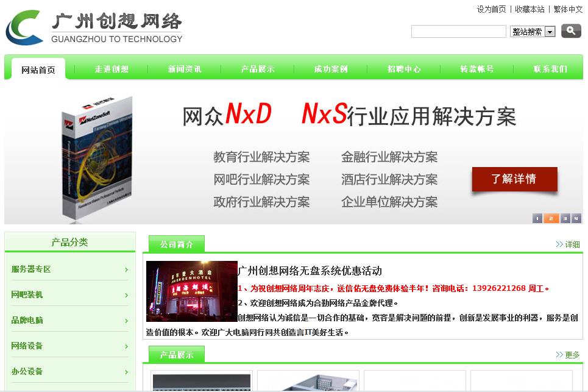
Task: Open the 联系我们 menu item
Action: tap(550, 69)
